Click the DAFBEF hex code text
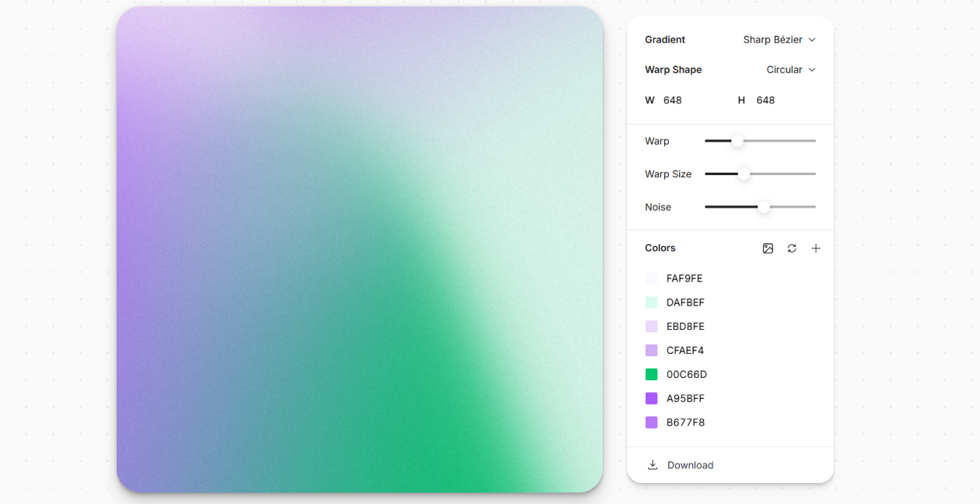The height and width of the screenshot is (504, 980). (685, 303)
